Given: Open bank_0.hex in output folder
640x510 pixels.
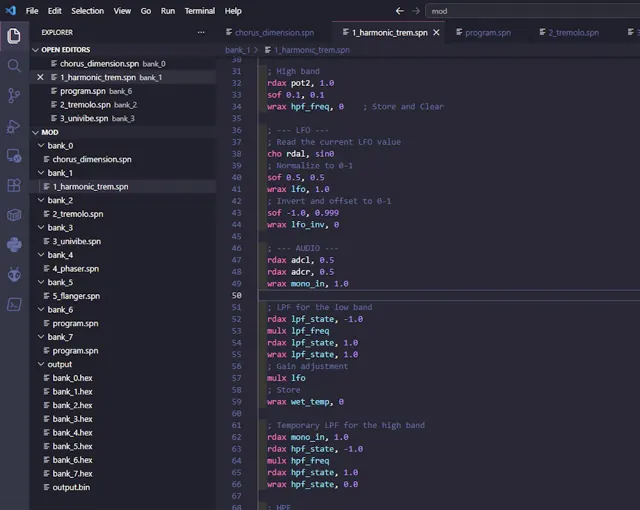Looking at the screenshot, I should [122, 378].
